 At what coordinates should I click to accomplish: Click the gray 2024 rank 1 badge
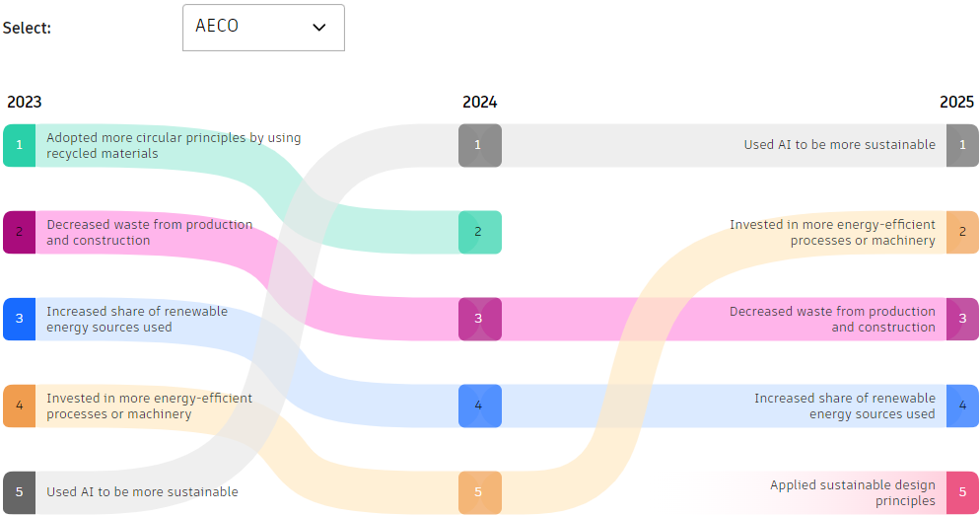tap(479, 145)
